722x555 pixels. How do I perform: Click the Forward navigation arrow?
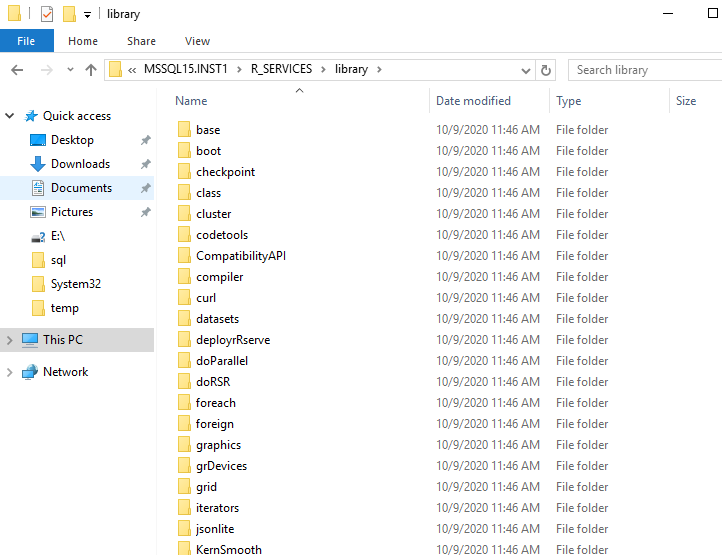[x=47, y=70]
